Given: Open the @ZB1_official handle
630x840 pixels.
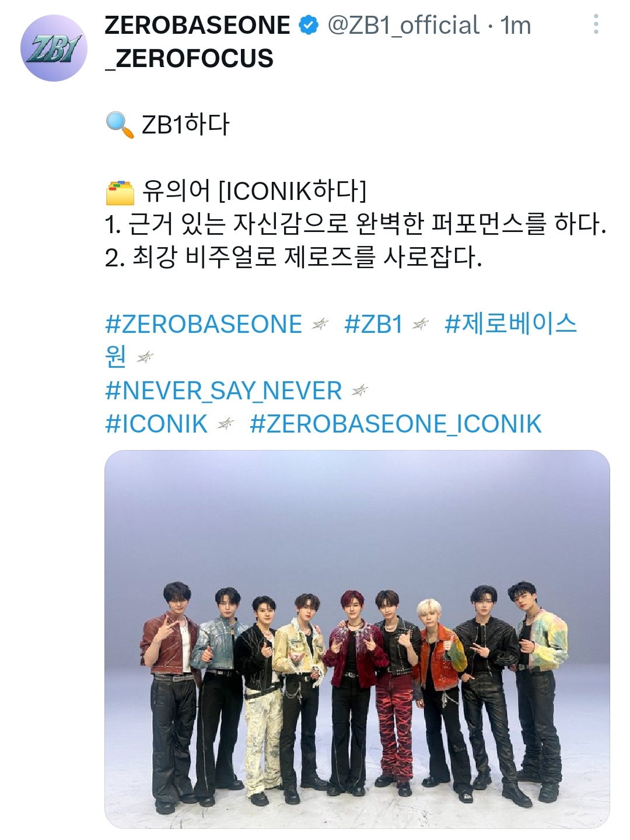Looking at the screenshot, I should 404,25.
